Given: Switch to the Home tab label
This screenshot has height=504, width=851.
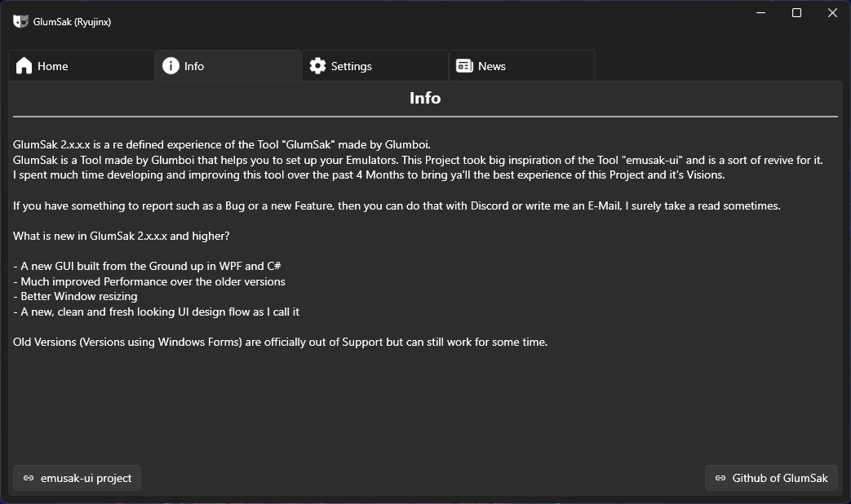Looking at the screenshot, I should 53,66.
